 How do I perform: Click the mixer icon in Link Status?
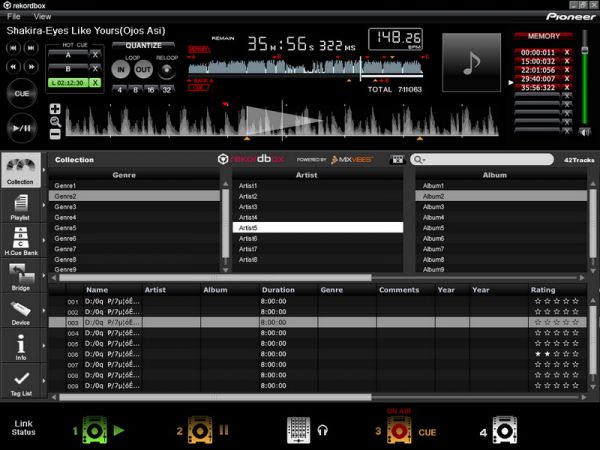298,430
